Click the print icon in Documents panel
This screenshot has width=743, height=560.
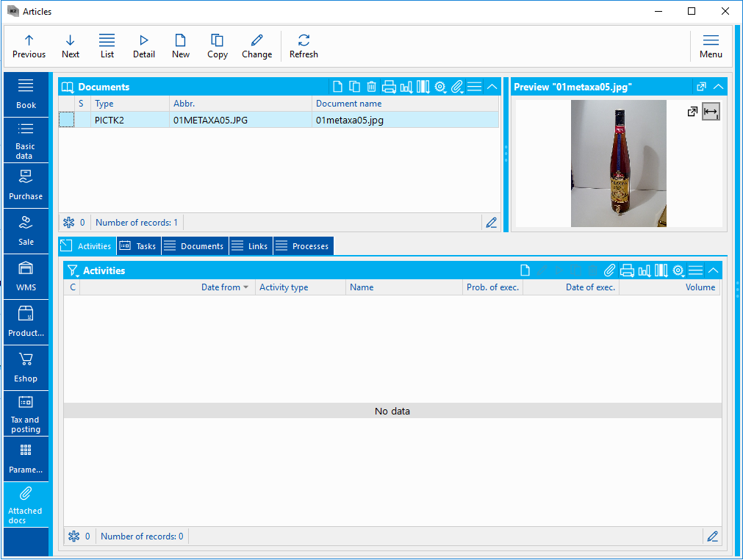coord(389,87)
